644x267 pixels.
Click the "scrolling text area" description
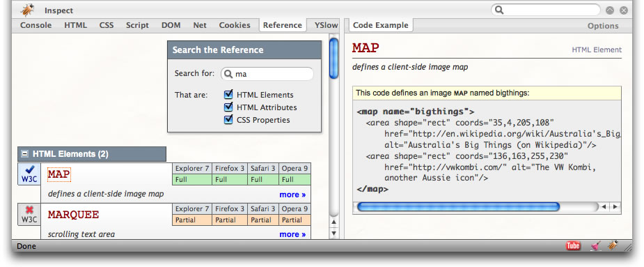81,234
